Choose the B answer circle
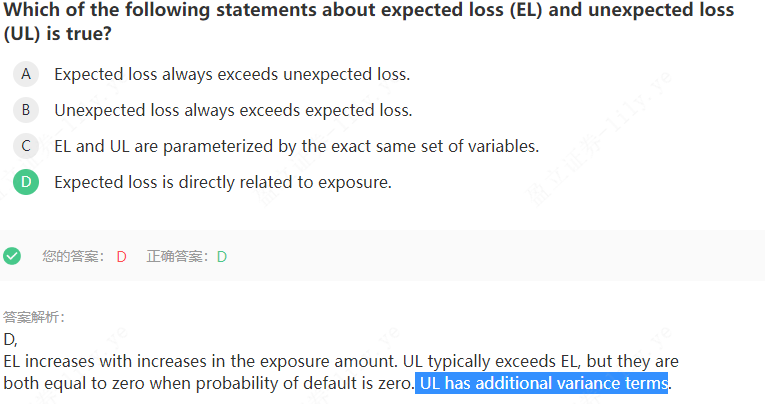Viewport: 765px width, 404px height. coord(26,110)
